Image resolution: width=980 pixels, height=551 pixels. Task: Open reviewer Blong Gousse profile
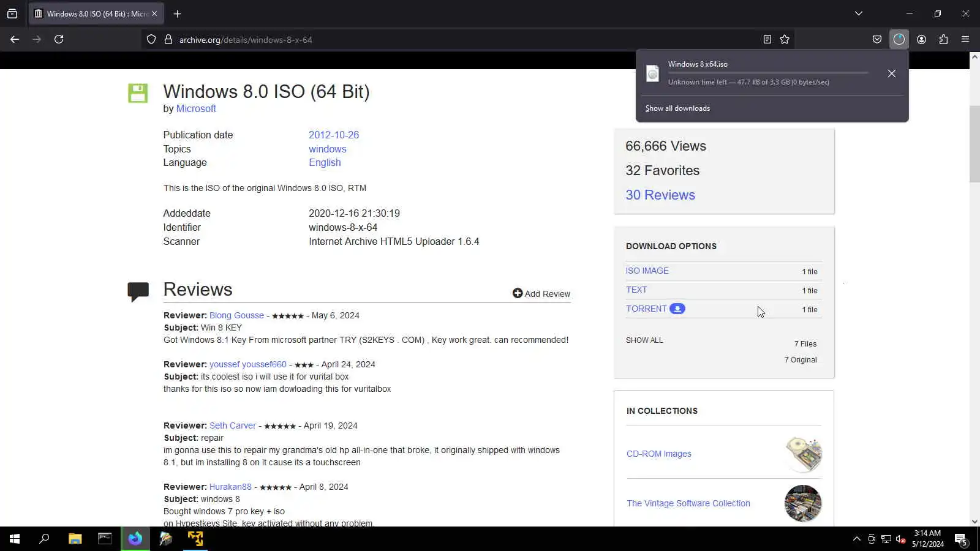236,315
